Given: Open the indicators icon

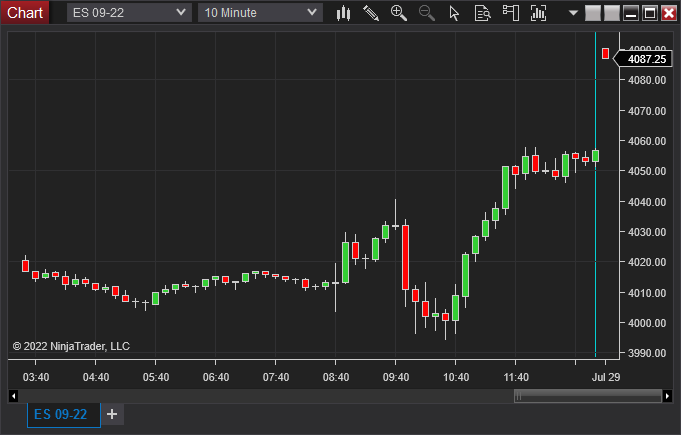Looking at the screenshot, I should 540,13.
